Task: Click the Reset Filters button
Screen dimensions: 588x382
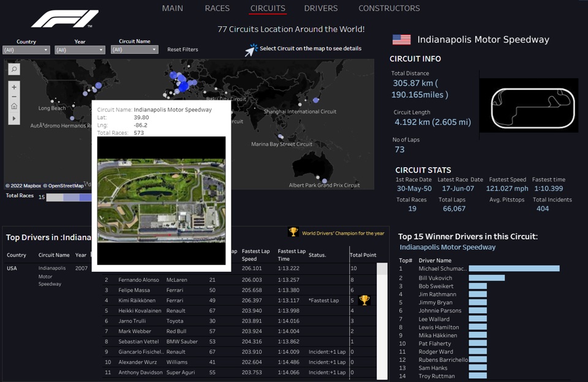Action: (x=183, y=49)
